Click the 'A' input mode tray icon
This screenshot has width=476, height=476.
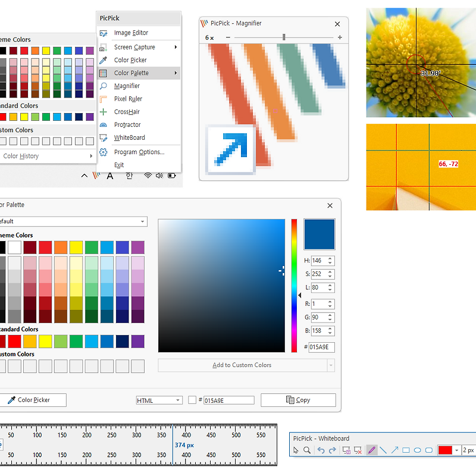tap(110, 176)
